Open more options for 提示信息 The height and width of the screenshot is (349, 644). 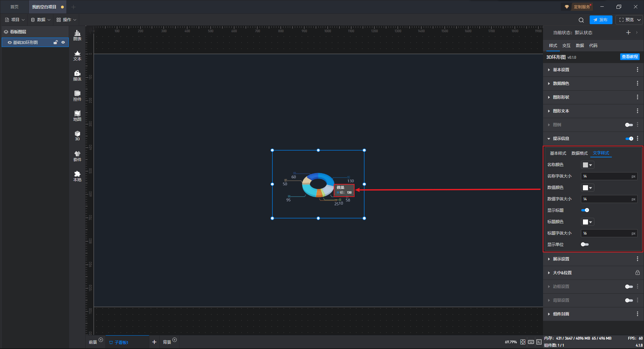637,138
